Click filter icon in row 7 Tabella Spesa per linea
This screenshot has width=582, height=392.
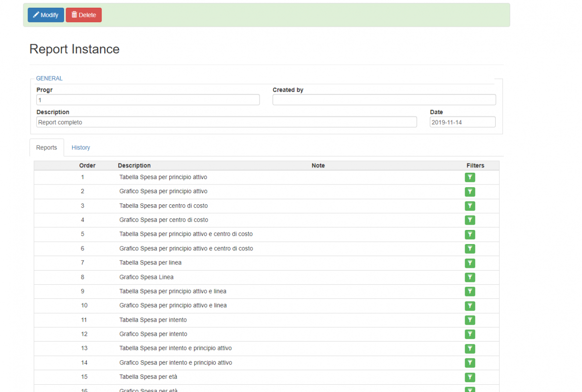pyautogui.click(x=469, y=263)
